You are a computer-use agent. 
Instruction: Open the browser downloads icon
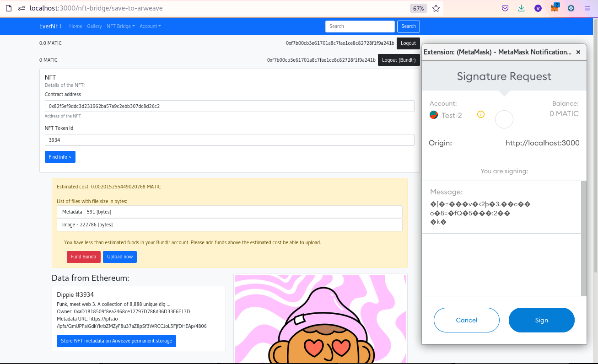coord(522,8)
